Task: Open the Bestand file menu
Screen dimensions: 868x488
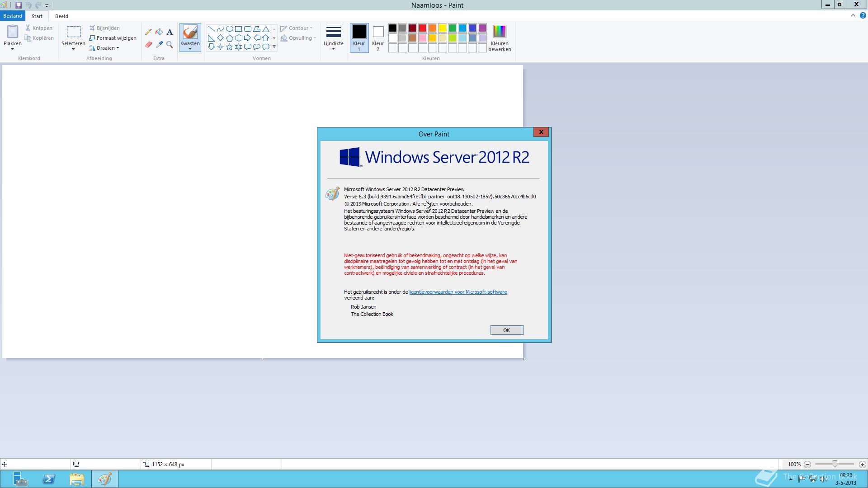Action: tap(13, 16)
